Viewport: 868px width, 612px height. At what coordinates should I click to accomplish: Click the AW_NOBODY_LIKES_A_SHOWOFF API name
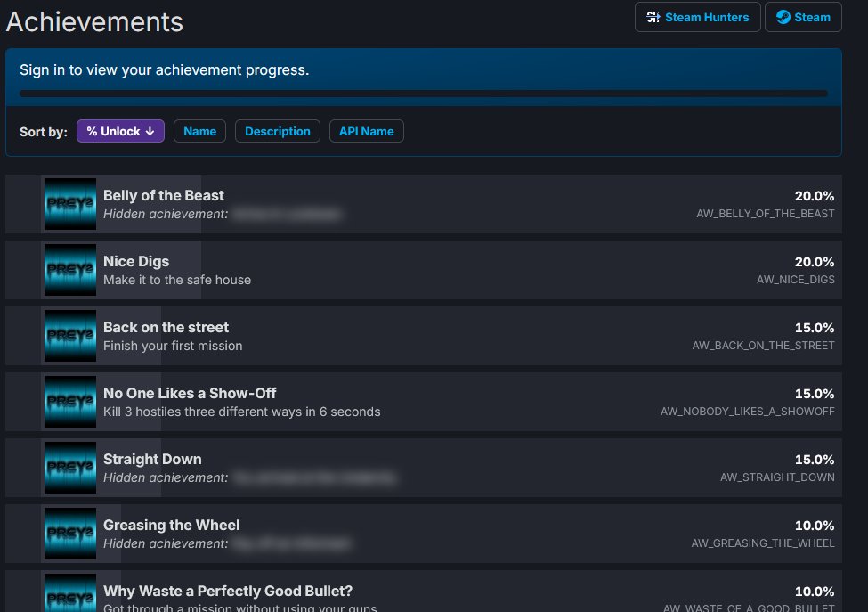click(x=747, y=412)
